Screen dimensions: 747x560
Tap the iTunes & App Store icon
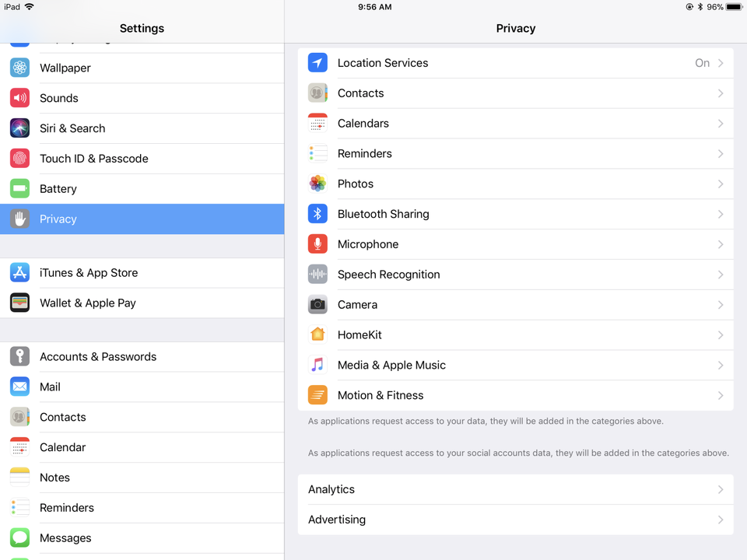19,272
